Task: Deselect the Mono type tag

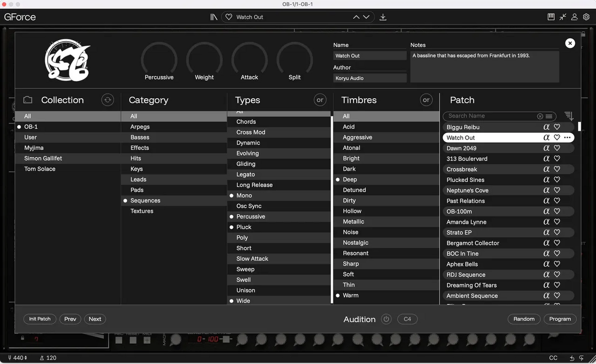Action: pos(279,196)
